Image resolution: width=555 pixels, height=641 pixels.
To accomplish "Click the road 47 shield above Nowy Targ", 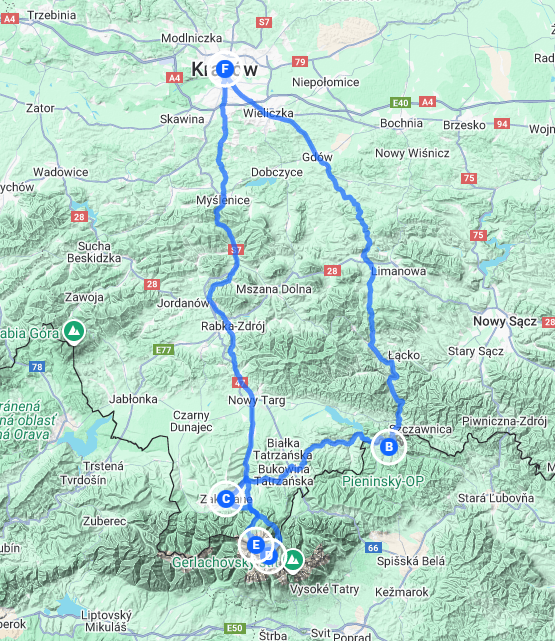I will point(240,383).
